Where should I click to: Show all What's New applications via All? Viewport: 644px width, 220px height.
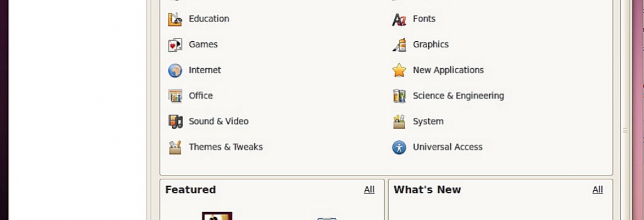click(598, 190)
